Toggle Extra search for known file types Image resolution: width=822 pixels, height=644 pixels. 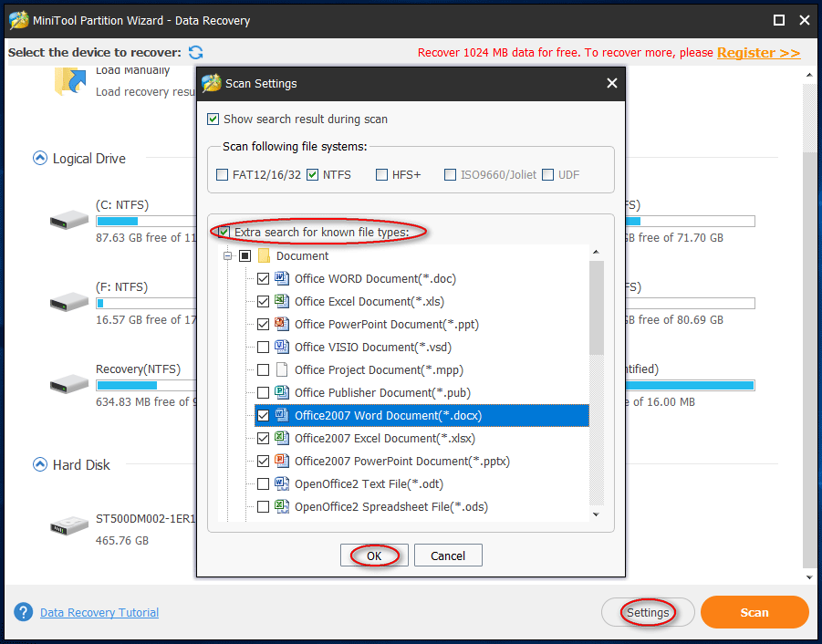coord(224,232)
